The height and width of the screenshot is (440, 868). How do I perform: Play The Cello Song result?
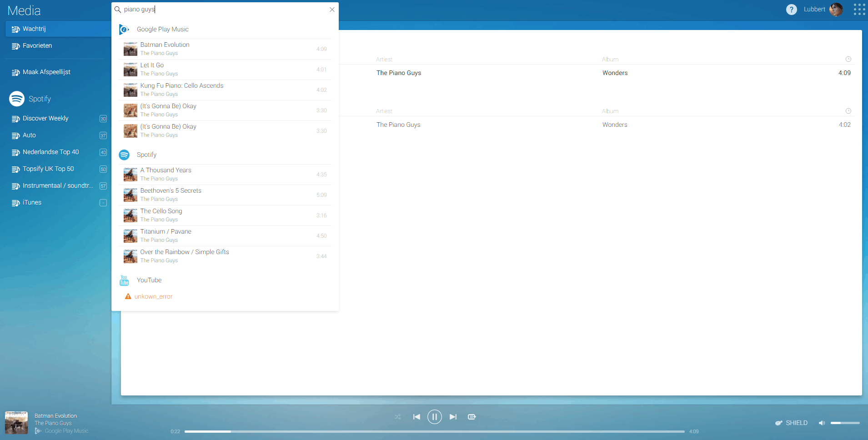225,215
